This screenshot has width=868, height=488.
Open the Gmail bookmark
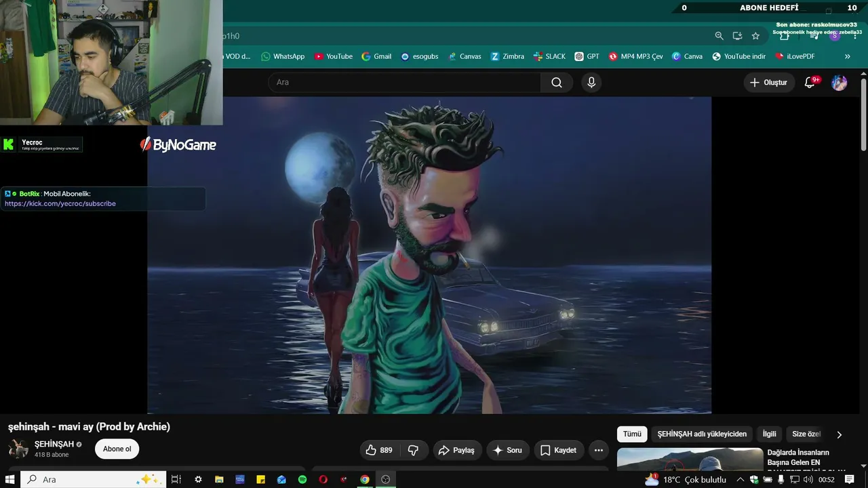(376, 56)
